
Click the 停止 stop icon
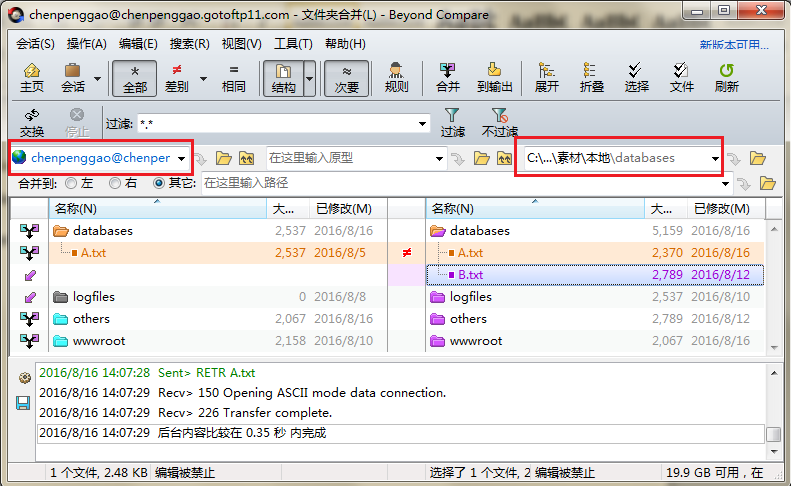pyautogui.click(x=77, y=123)
